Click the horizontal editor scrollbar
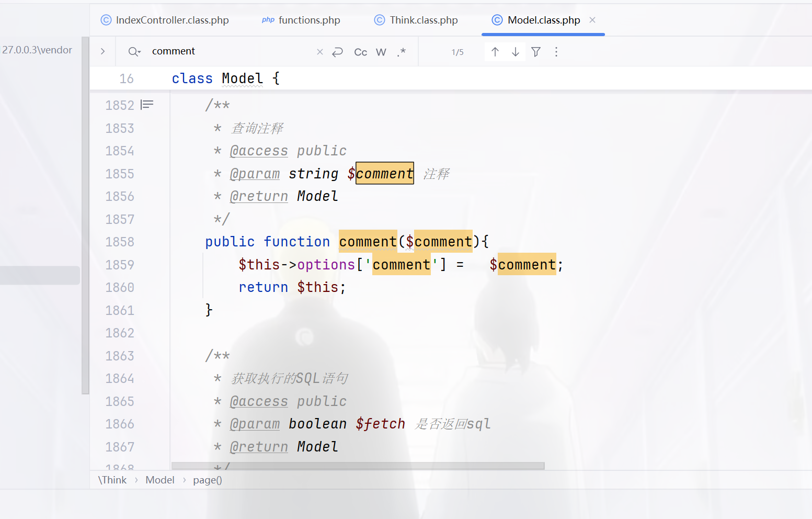Viewport: 812px width, 519px height. [x=358, y=466]
